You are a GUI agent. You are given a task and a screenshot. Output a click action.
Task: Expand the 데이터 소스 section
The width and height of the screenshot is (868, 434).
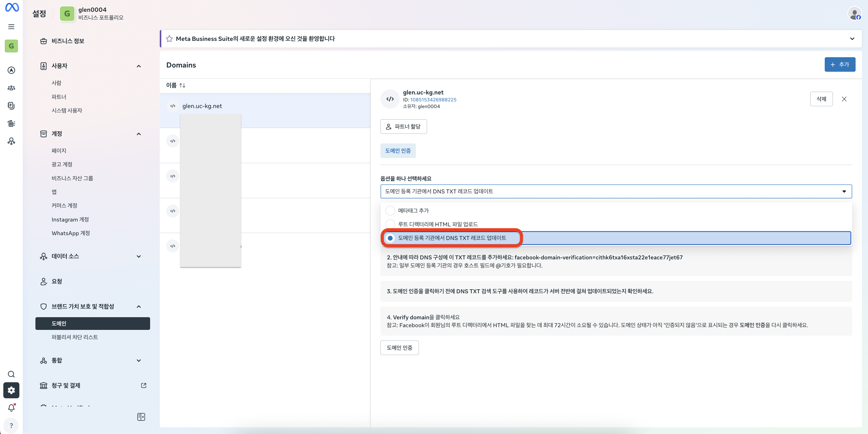pos(139,256)
